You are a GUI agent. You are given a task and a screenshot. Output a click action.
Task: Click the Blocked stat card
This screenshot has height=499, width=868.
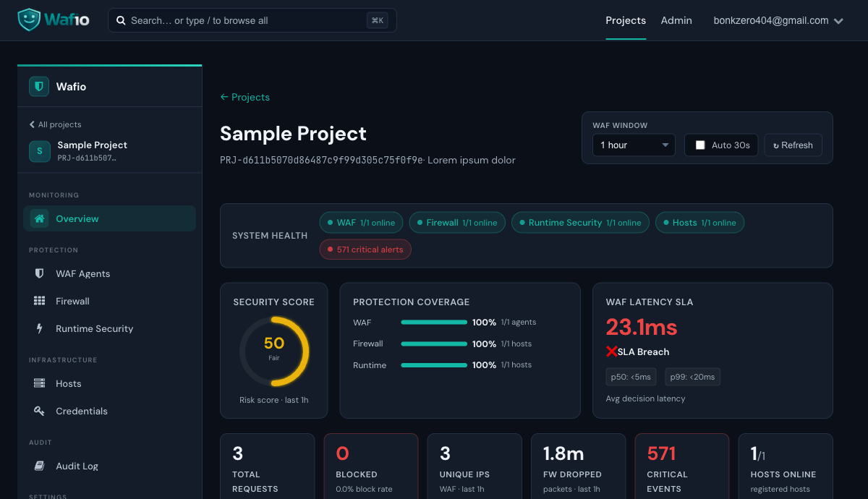[x=371, y=466]
